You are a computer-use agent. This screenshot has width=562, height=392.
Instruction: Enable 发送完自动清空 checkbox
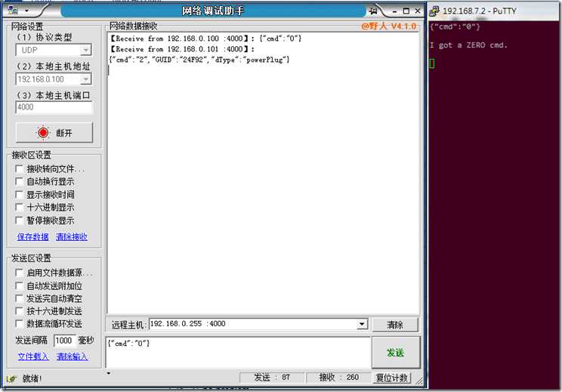click(x=19, y=298)
